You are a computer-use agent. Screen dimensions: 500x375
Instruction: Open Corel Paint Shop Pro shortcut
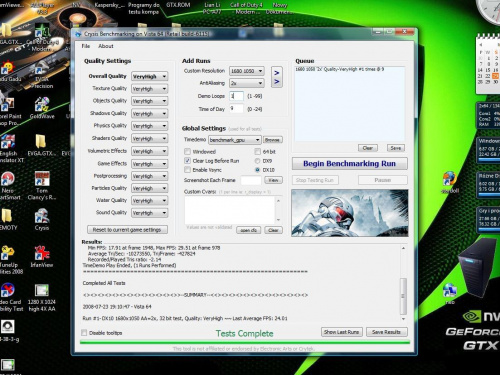pyautogui.click(x=9, y=112)
